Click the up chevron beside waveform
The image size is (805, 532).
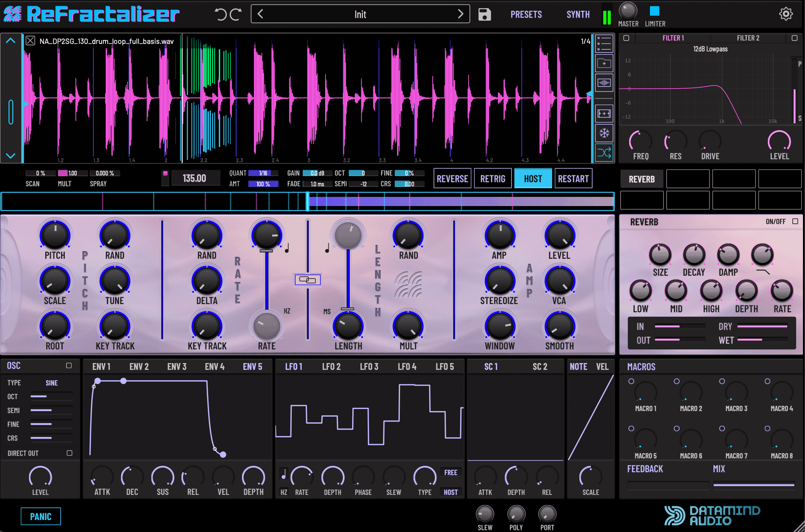(11, 41)
